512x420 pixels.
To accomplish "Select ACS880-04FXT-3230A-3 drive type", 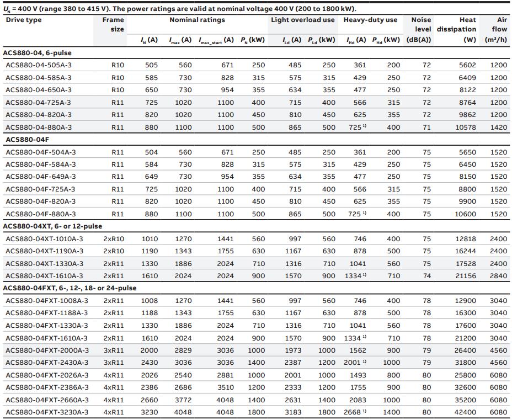I will [47, 412].
